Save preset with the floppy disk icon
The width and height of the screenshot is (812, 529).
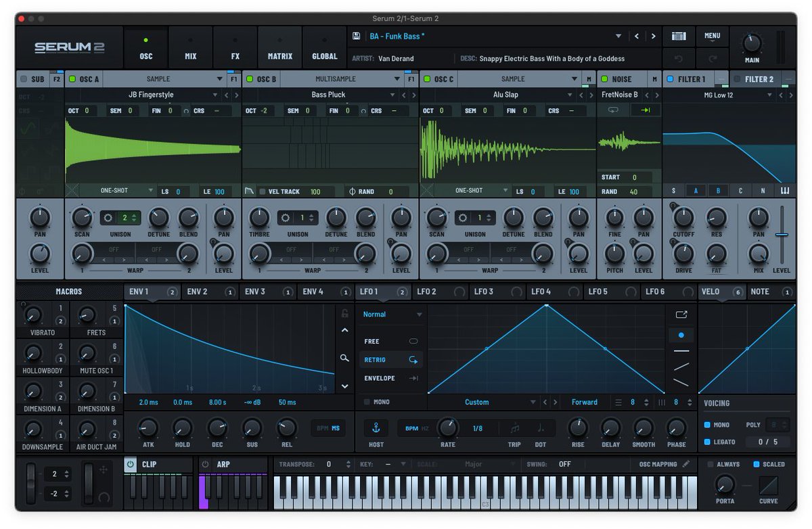click(356, 36)
